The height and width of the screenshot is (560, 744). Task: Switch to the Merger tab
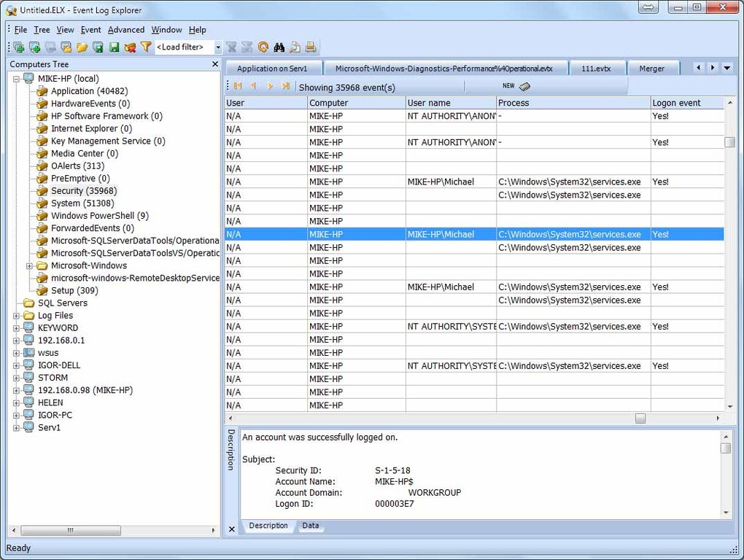(651, 69)
